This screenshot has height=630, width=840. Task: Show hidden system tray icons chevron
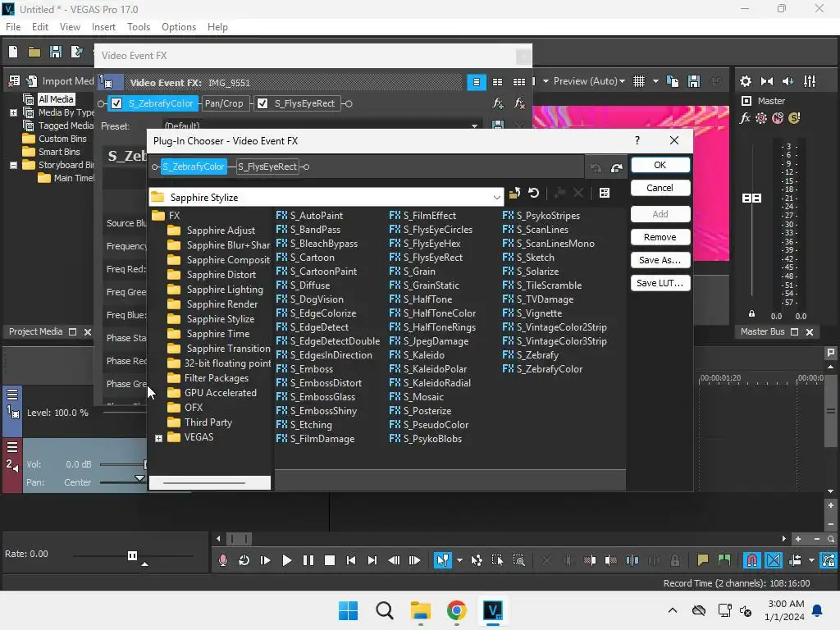click(x=673, y=610)
